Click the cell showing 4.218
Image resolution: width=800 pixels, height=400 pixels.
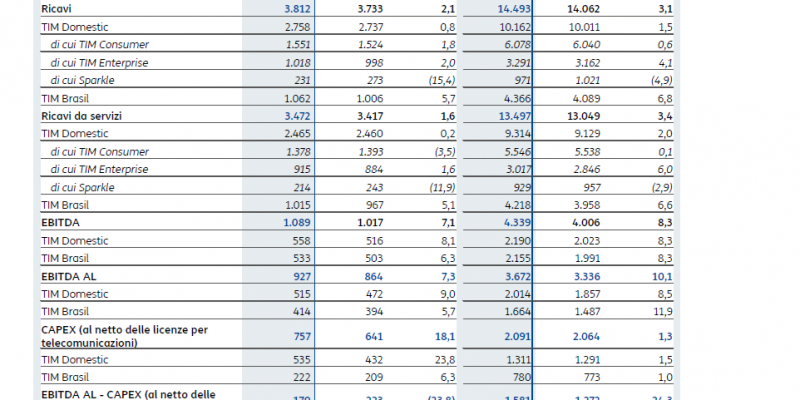(x=517, y=206)
